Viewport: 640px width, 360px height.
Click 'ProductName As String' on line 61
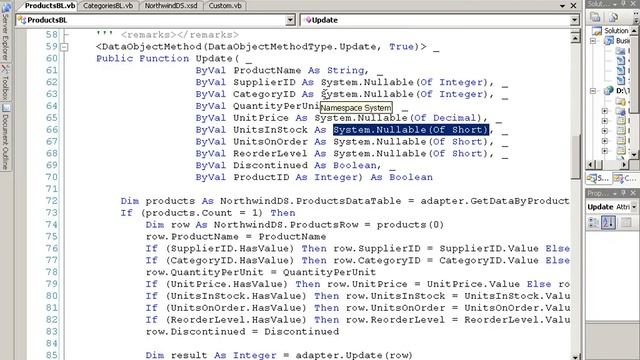(x=299, y=70)
